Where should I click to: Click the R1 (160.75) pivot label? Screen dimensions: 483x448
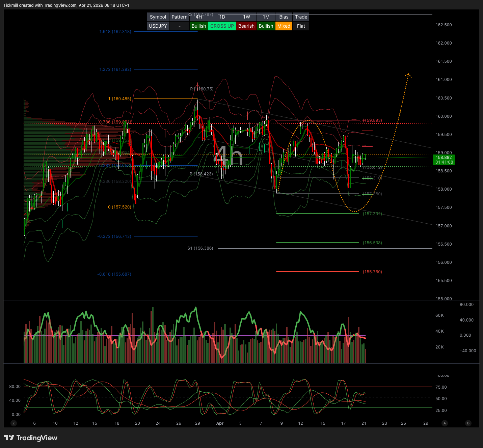(x=202, y=89)
